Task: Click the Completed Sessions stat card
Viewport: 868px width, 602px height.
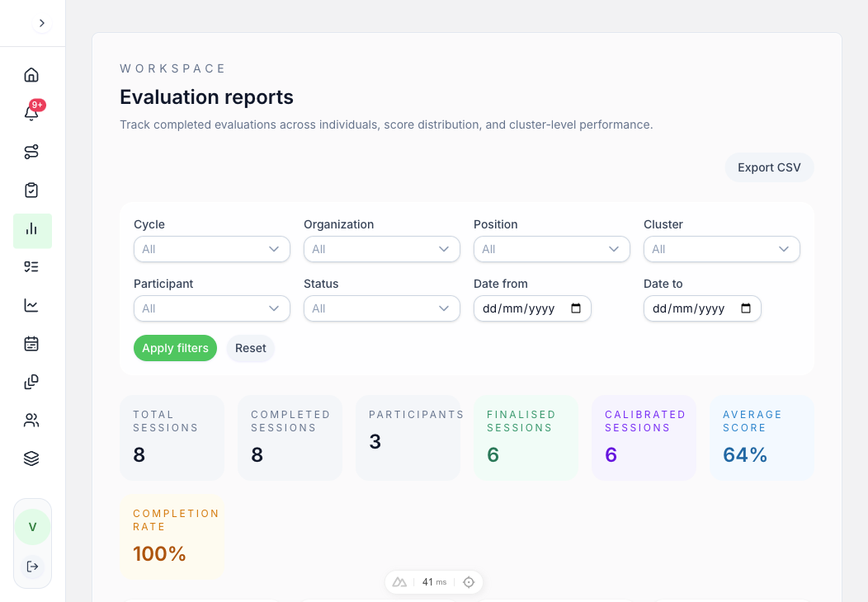Action: [290, 438]
